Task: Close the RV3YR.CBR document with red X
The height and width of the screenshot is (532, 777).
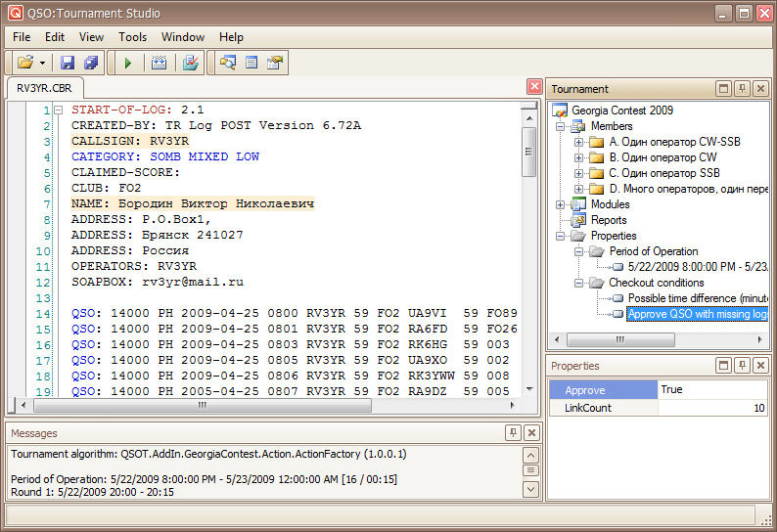Action: pos(534,86)
